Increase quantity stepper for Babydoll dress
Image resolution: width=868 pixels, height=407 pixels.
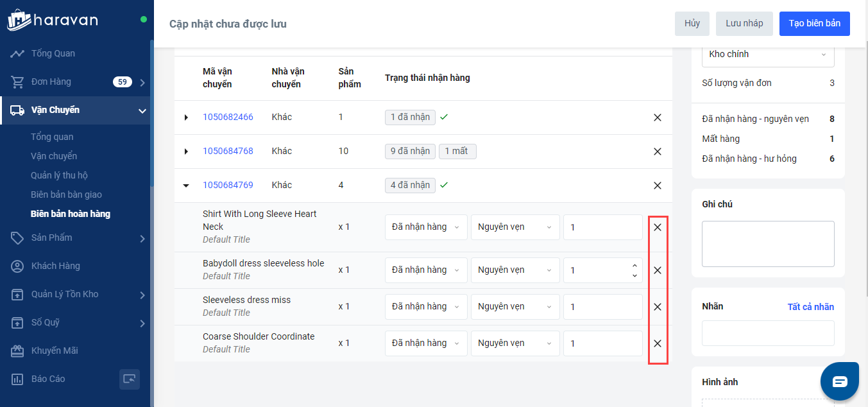[634, 266]
